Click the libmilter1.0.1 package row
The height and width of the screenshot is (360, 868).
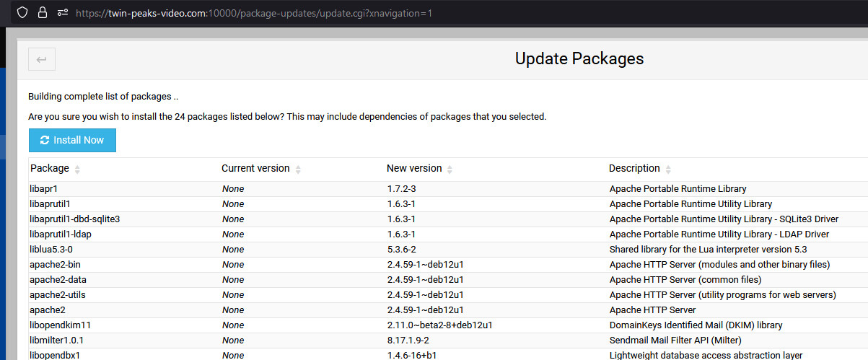448,341
